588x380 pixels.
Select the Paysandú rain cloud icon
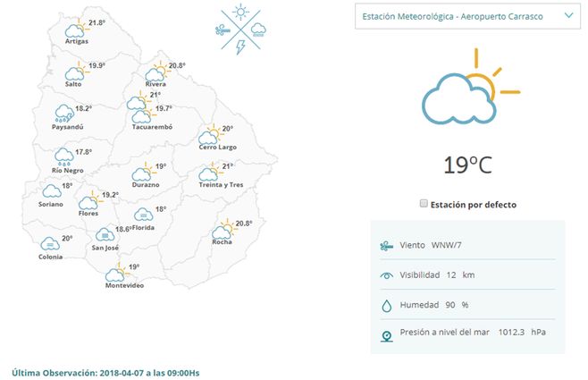point(63,113)
